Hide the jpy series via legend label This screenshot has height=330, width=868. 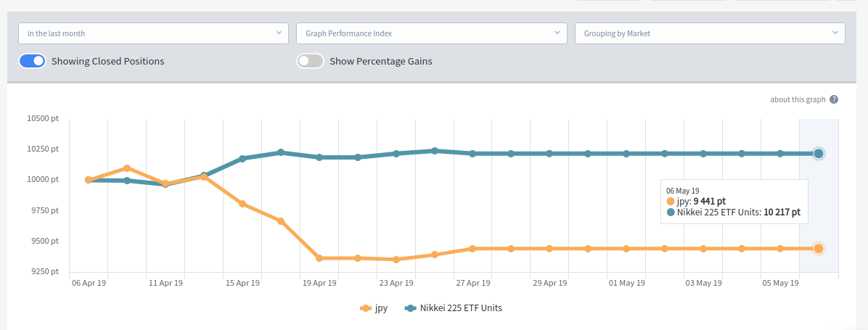[x=381, y=308]
